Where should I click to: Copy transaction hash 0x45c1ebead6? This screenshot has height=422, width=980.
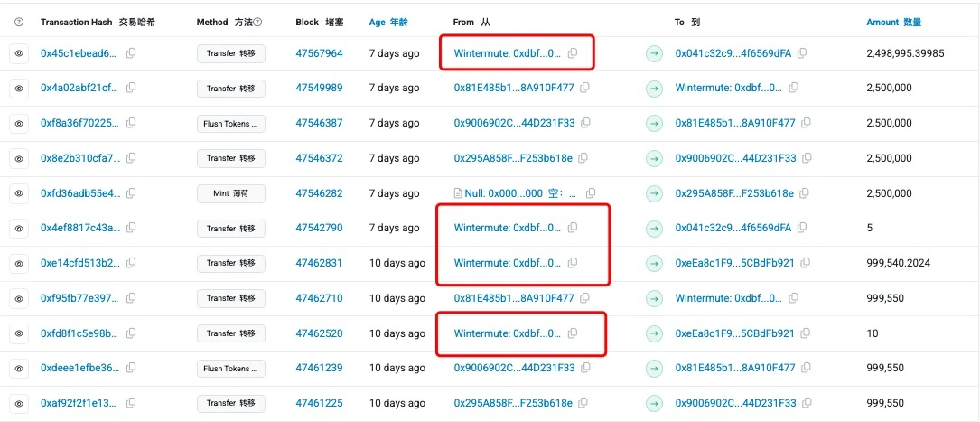(x=131, y=53)
